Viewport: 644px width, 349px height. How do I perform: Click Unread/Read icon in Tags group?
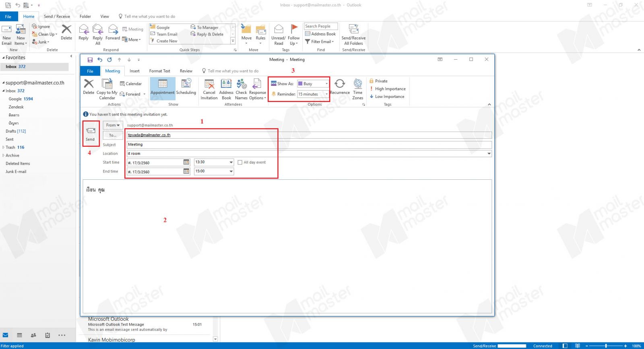(x=279, y=35)
